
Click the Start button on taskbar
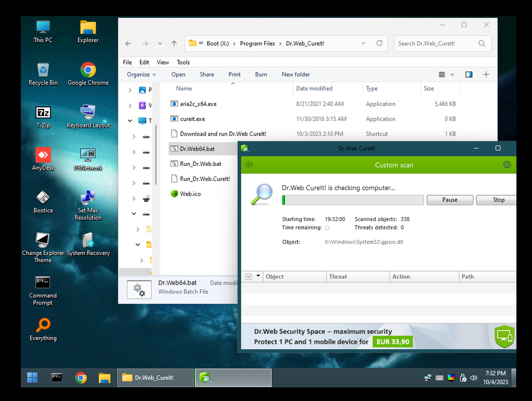[32, 377]
